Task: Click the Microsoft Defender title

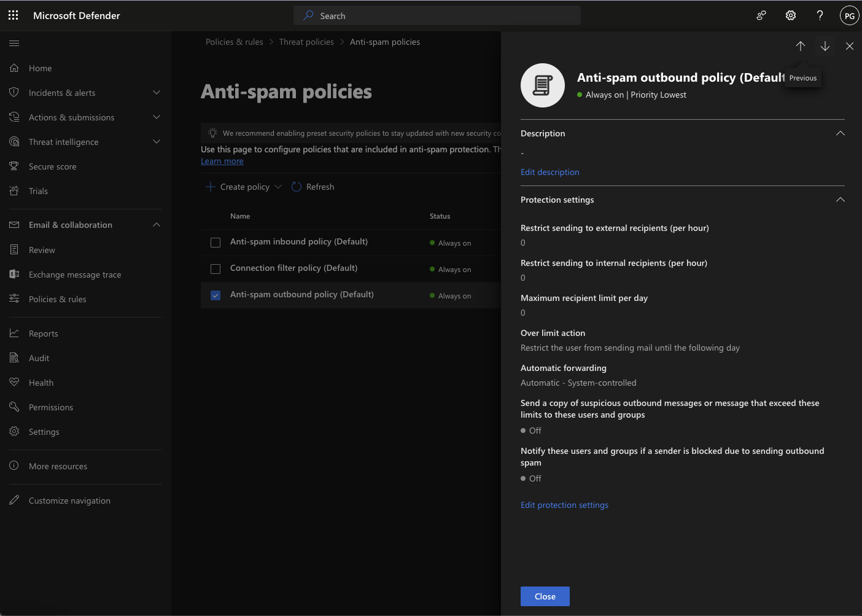Action: tap(77, 15)
